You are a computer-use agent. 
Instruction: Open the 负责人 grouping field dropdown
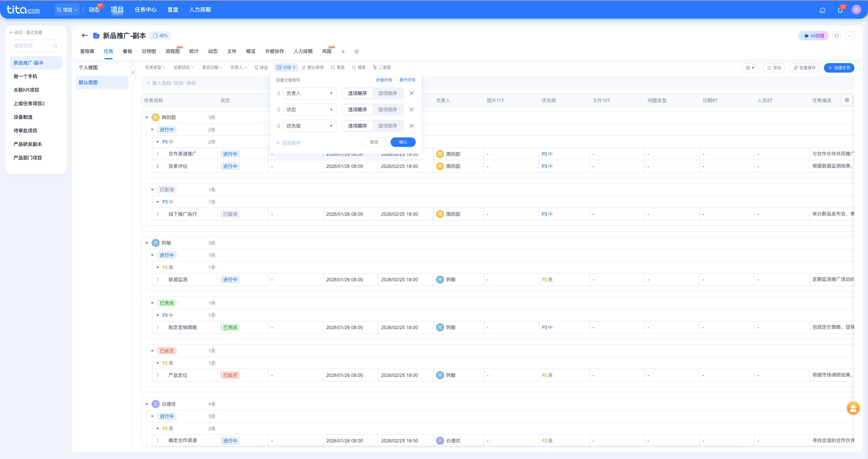click(309, 93)
